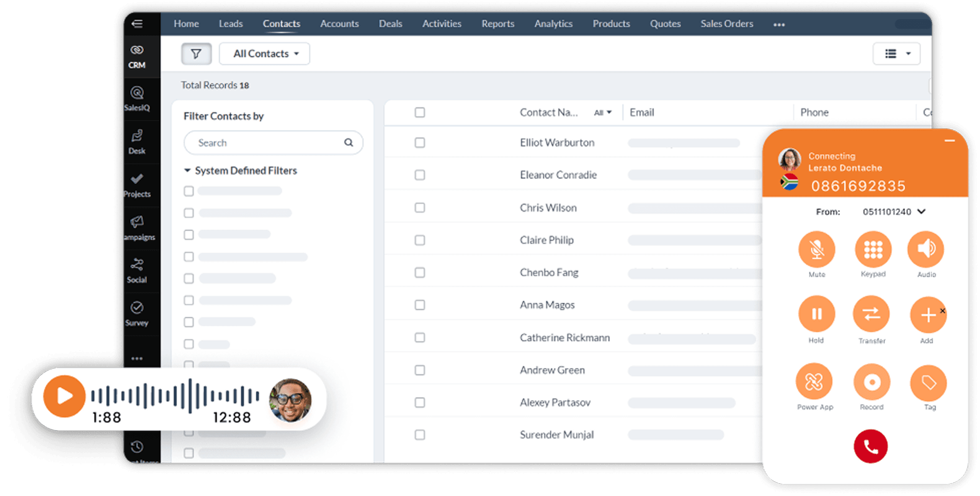Check the box for Chris Wilson
The width and height of the screenshot is (980, 496).
420,208
